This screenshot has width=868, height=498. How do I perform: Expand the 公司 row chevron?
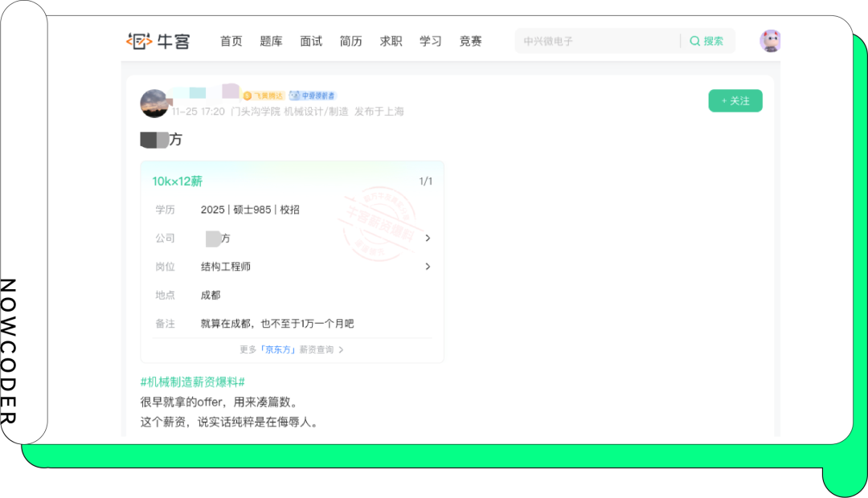coord(428,239)
